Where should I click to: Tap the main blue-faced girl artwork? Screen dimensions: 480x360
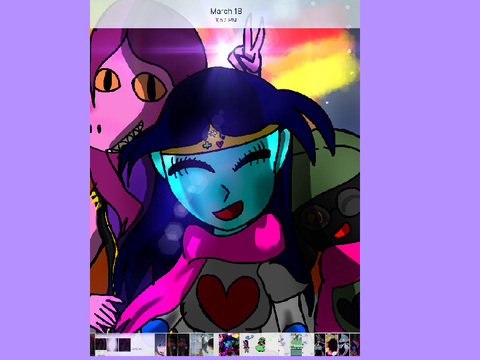click(225, 180)
